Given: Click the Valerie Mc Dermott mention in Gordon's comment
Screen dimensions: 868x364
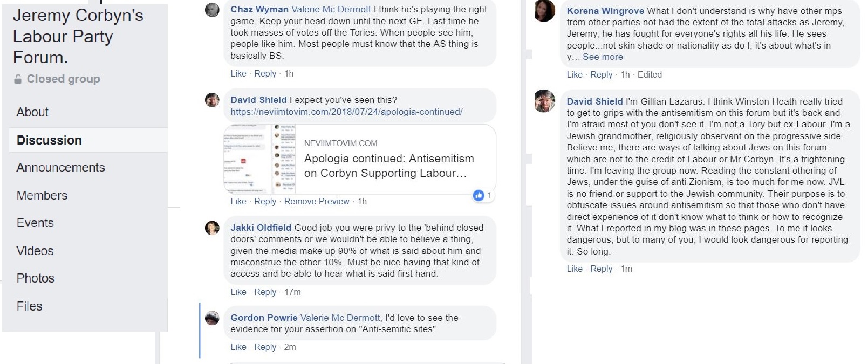Looking at the screenshot, I should (340, 318).
